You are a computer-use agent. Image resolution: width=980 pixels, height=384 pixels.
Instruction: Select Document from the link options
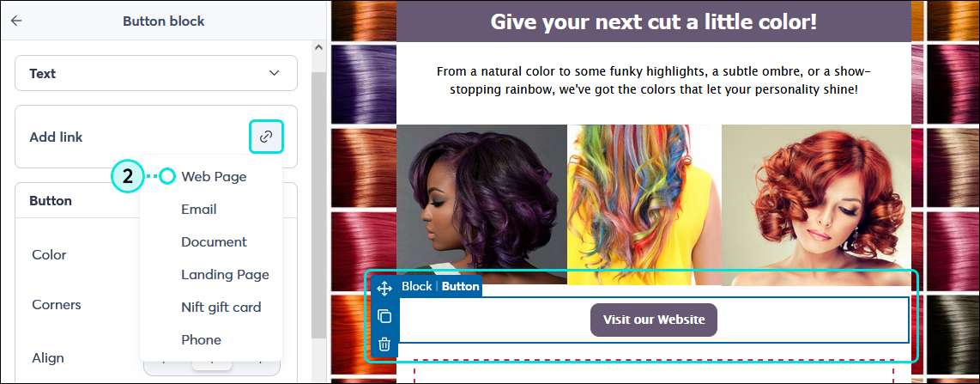point(214,242)
